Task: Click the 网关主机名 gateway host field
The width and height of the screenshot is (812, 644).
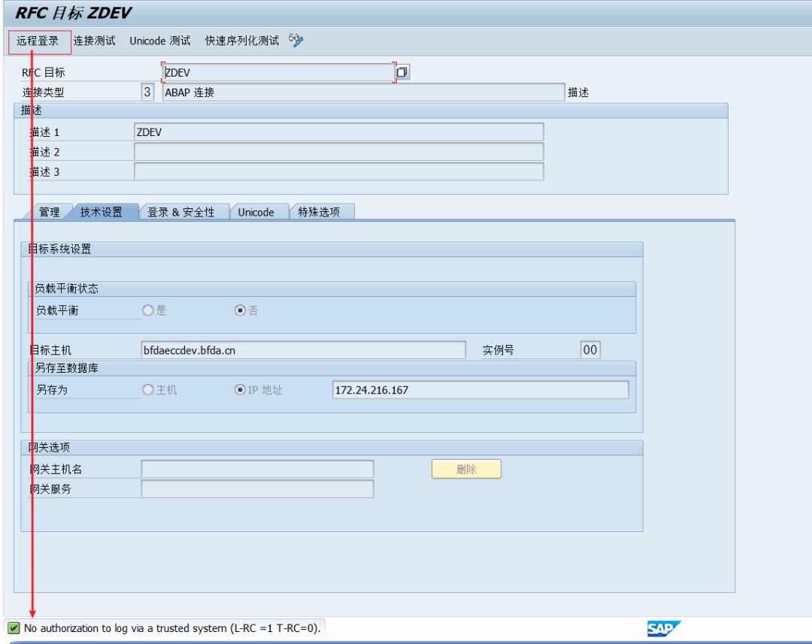Action: (x=257, y=469)
